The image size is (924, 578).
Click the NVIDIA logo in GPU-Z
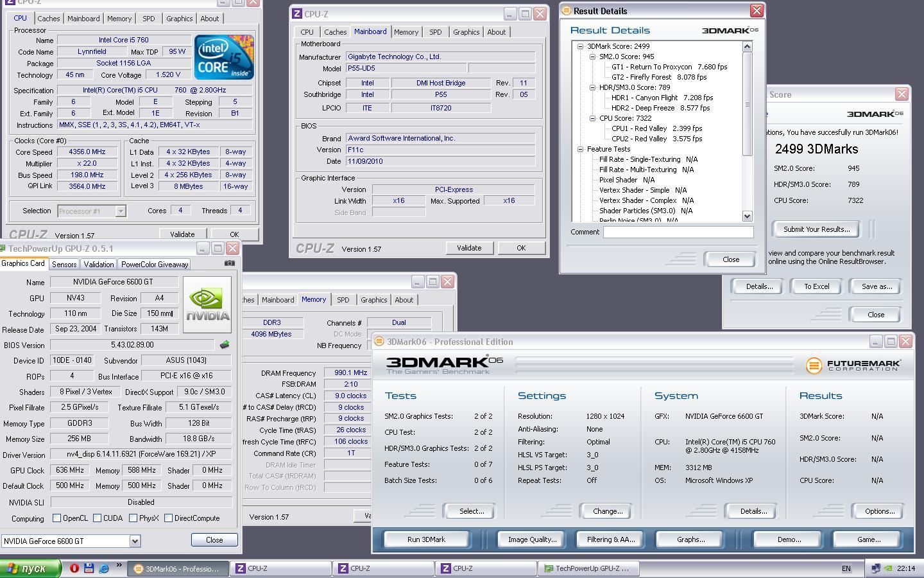pos(207,304)
